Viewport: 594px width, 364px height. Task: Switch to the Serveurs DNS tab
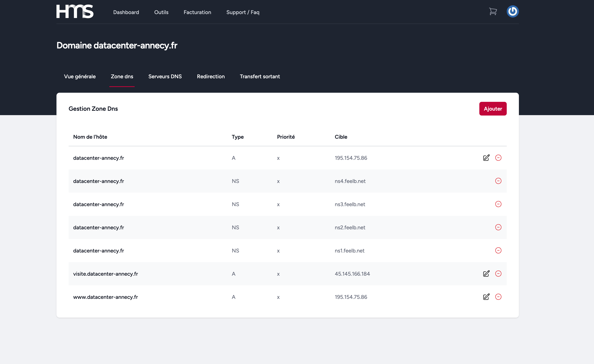tap(165, 76)
